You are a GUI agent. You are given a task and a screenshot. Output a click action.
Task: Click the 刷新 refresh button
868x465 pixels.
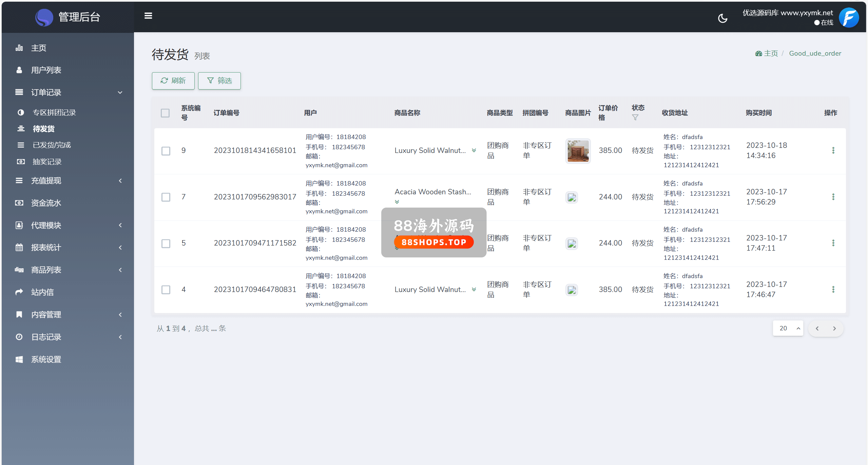pos(173,81)
